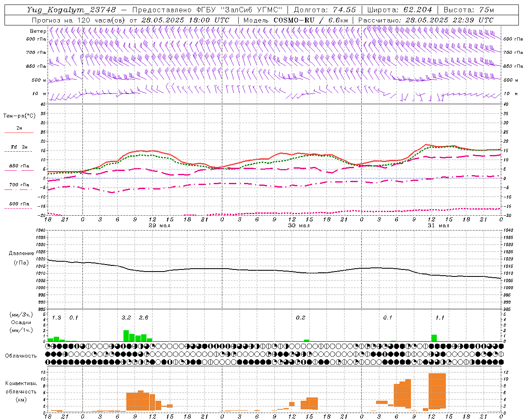Screen dimensions: 525x420
Task: Click the 31 мая date label
Action: [x=438, y=226]
